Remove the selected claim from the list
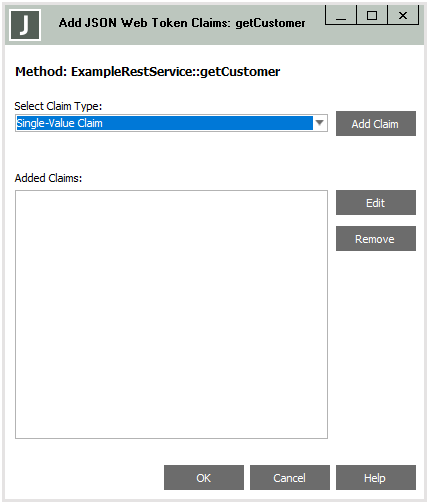 point(376,239)
